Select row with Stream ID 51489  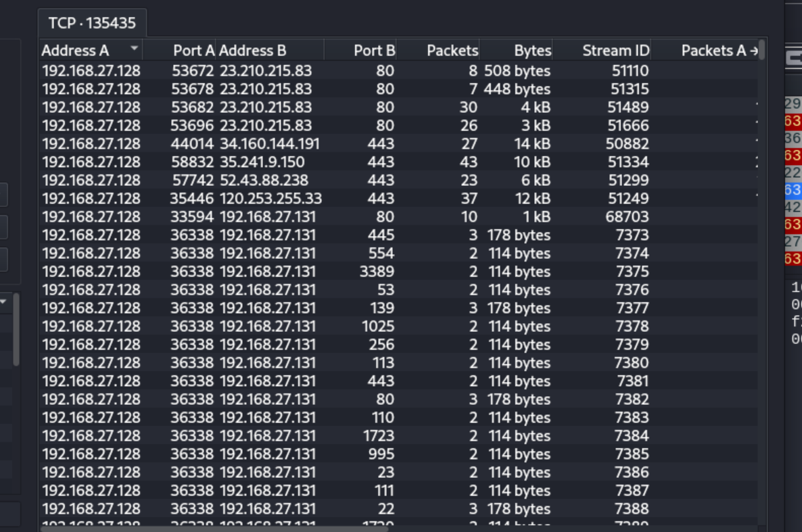point(399,107)
